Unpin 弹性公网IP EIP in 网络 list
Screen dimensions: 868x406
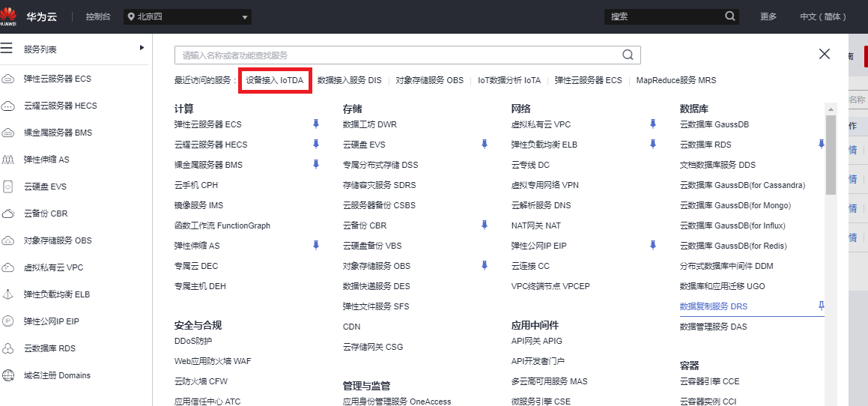pos(653,245)
